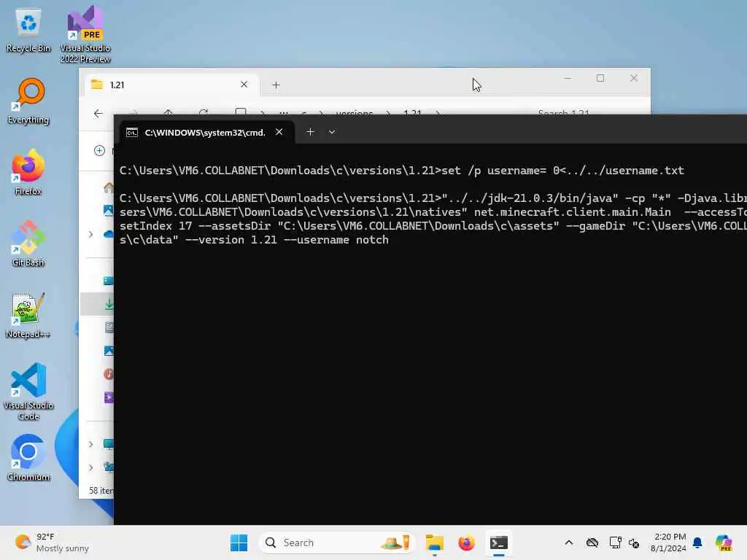Close the 1.21 File Explorer tab

click(x=244, y=85)
